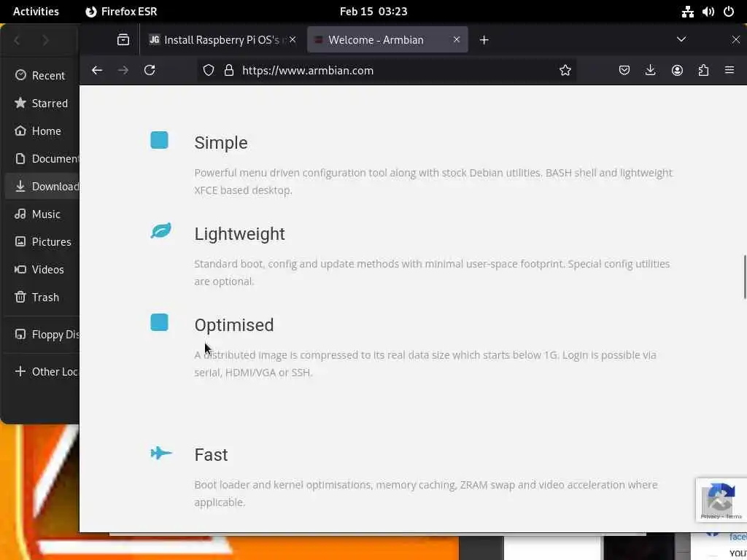Open the extensions puzzle icon

click(x=703, y=71)
